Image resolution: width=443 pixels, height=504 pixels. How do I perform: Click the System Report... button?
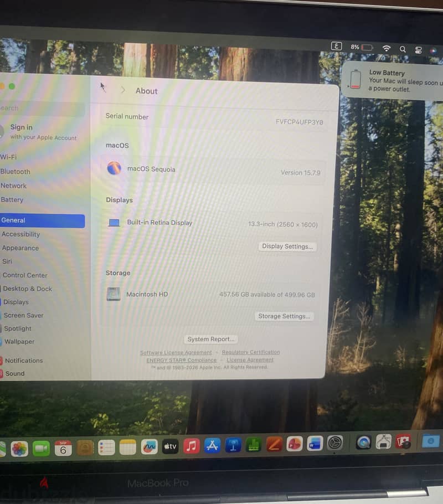(211, 339)
